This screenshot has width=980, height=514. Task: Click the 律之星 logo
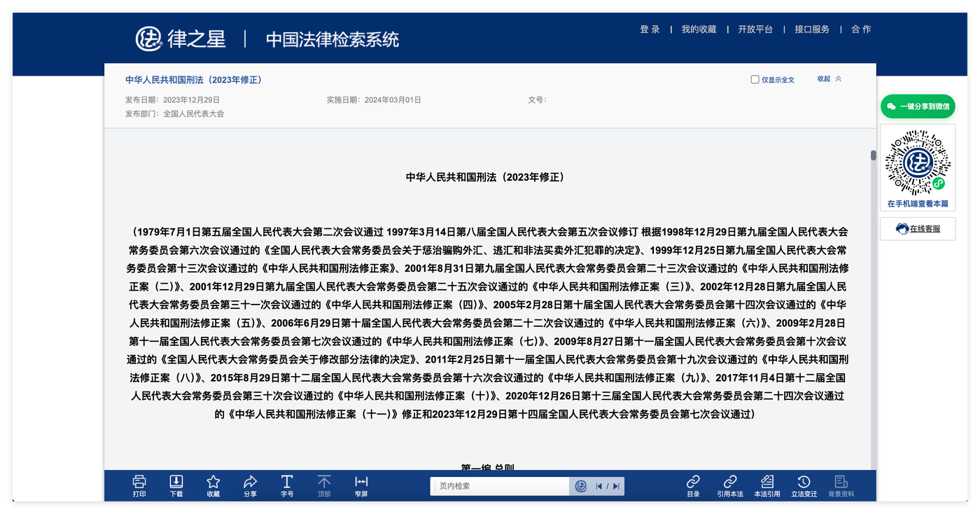(x=181, y=39)
